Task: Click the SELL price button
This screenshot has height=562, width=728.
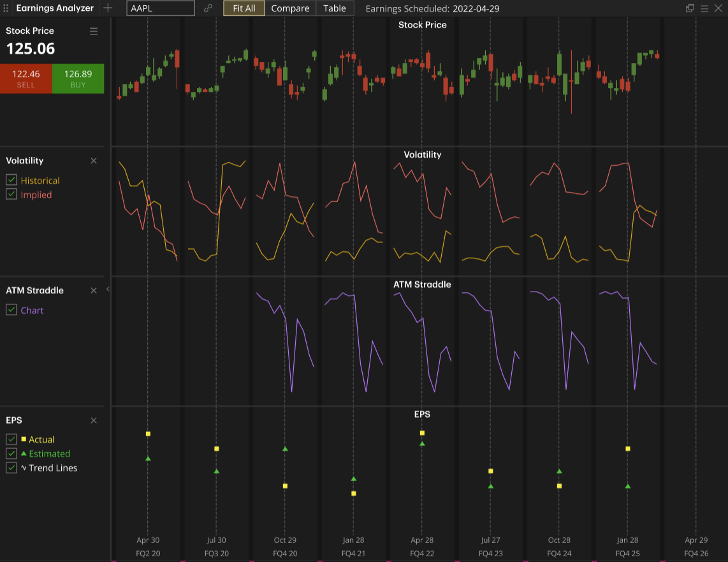Action: pos(26,78)
